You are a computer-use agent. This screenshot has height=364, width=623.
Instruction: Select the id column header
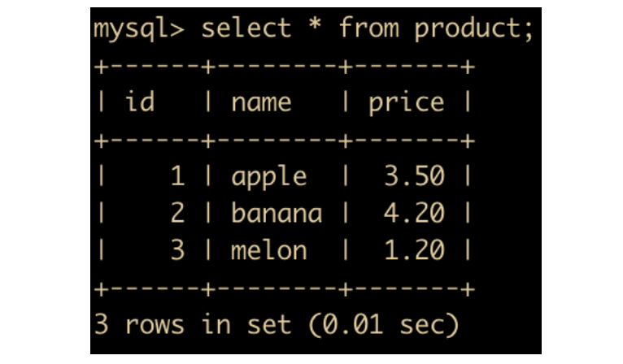point(139,102)
